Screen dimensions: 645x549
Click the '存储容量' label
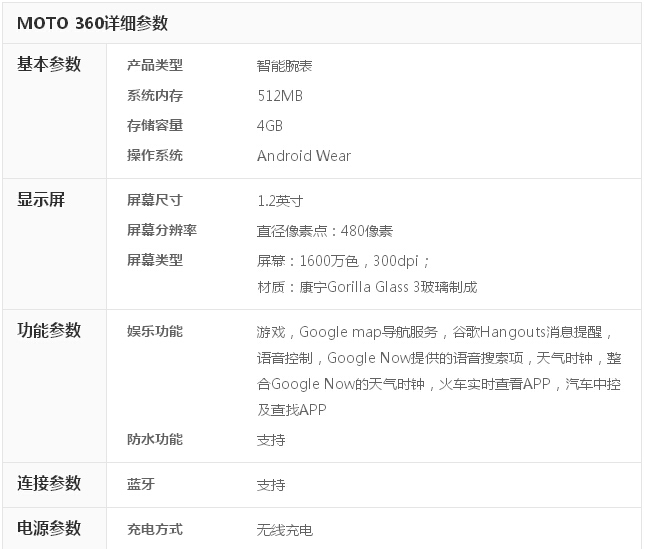[x=155, y=125]
